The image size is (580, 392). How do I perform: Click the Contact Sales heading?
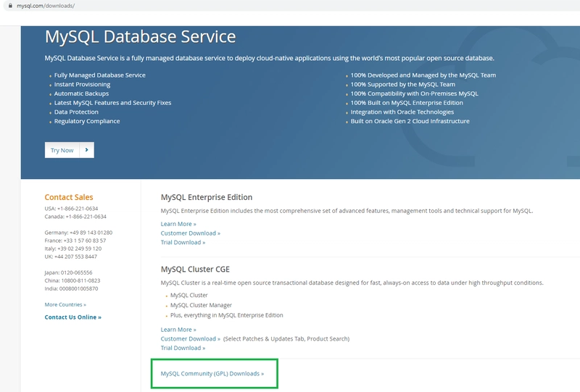[69, 197]
